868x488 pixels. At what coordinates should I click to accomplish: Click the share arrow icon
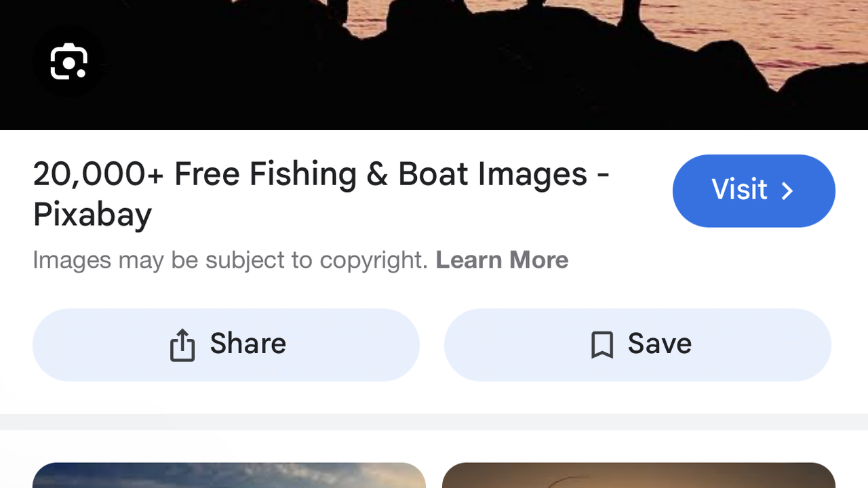pos(182,345)
